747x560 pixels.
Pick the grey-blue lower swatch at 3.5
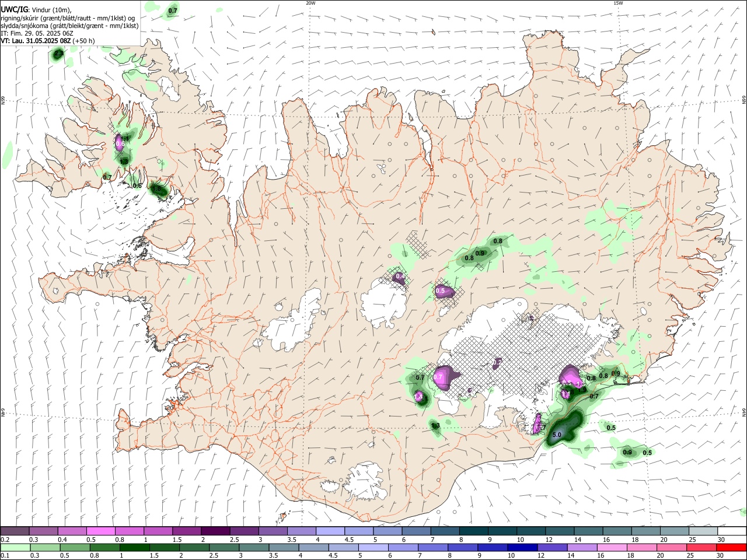click(283, 547)
